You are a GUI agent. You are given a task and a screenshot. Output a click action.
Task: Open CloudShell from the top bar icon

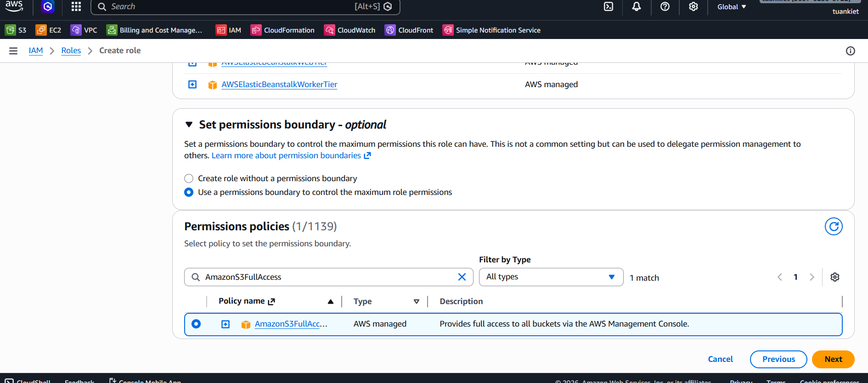coord(608,6)
